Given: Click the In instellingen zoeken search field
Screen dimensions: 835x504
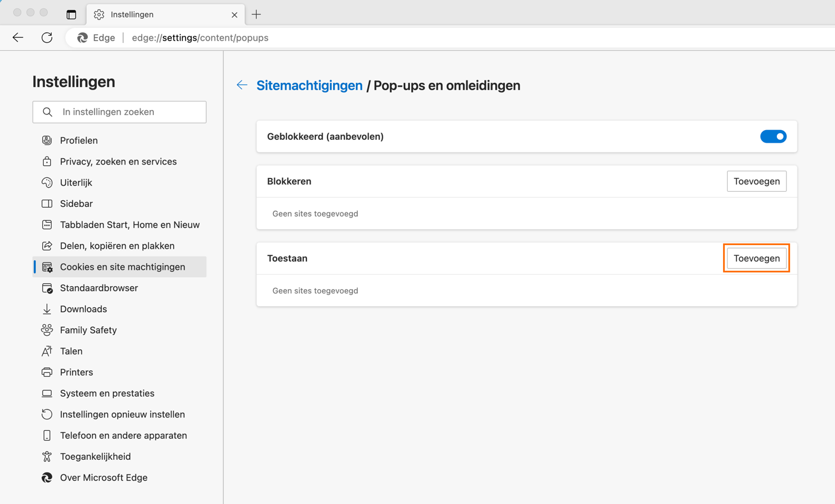Looking at the screenshot, I should pyautogui.click(x=119, y=112).
